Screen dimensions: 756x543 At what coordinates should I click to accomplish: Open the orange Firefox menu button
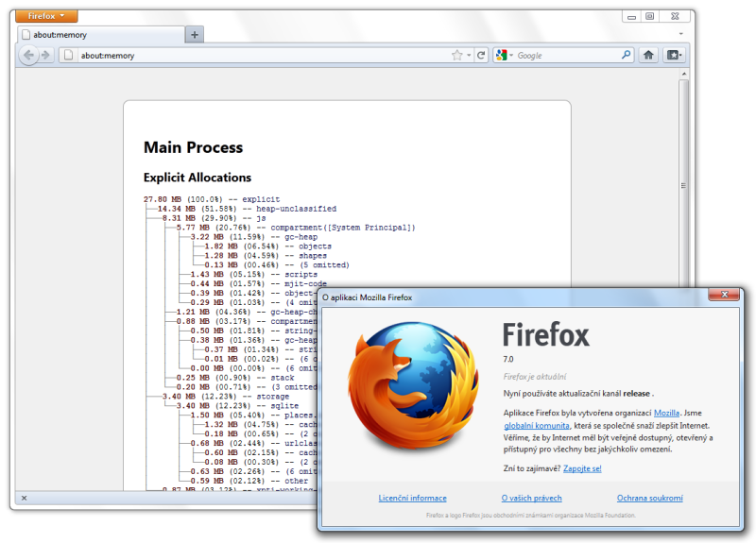[46, 16]
